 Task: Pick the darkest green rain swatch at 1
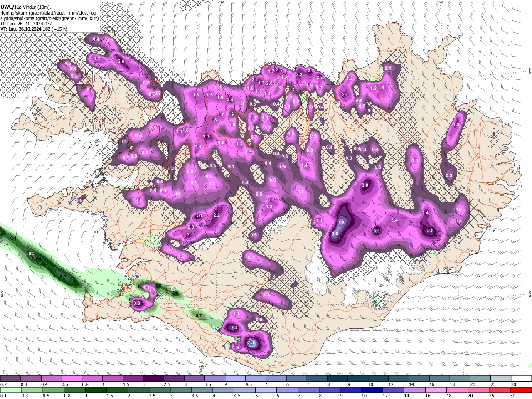[95, 390]
